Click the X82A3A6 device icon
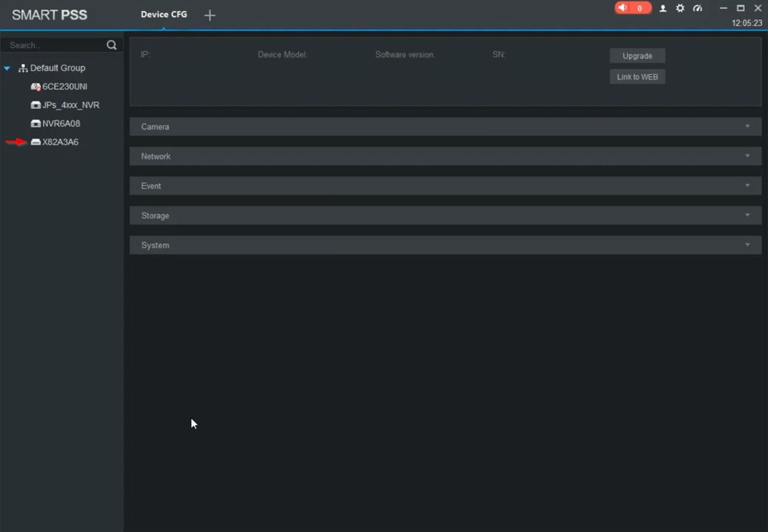The width and height of the screenshot is (768, 532). click(x=36, y=142)
